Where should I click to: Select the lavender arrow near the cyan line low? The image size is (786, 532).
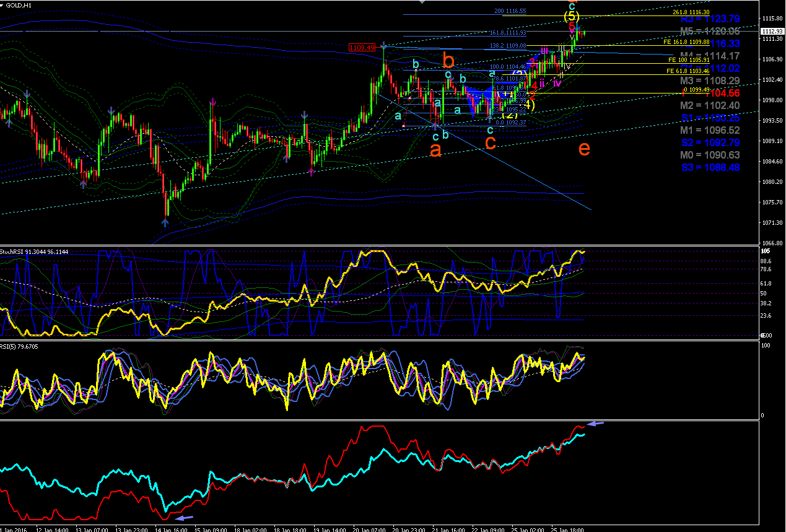pos(185,518)
